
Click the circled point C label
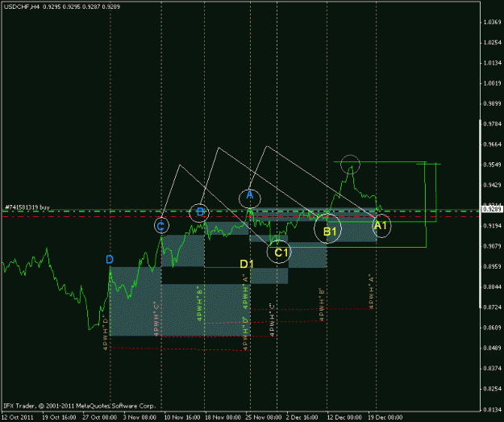pyautogui.click(x=161, y=226)
